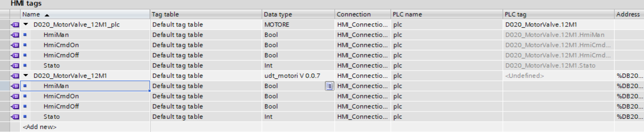Click the tag icon of the selected HmiMan row
The width and height of the screenshot is (644, 132).
click(x=15, y=86)
